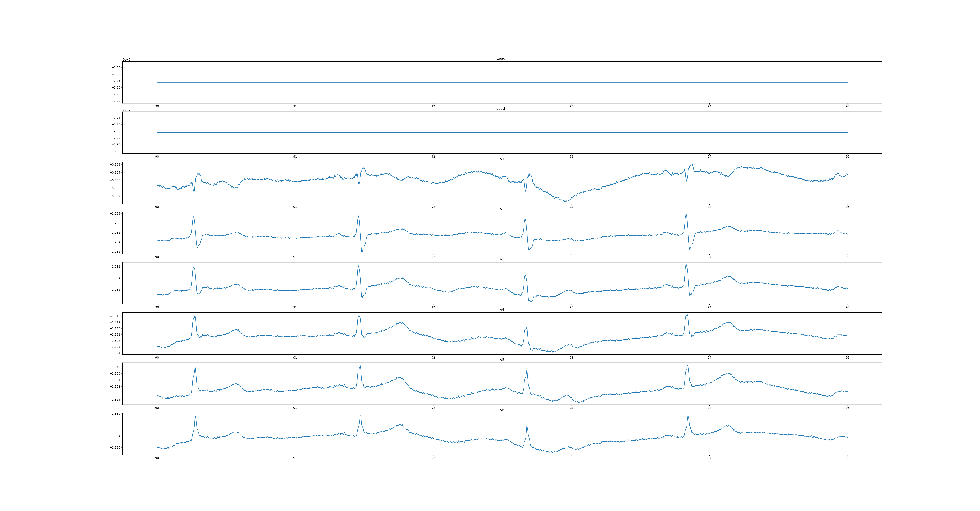
Task: Click the -1.236 y-axis label on V2
Action: tap(115, 252)
